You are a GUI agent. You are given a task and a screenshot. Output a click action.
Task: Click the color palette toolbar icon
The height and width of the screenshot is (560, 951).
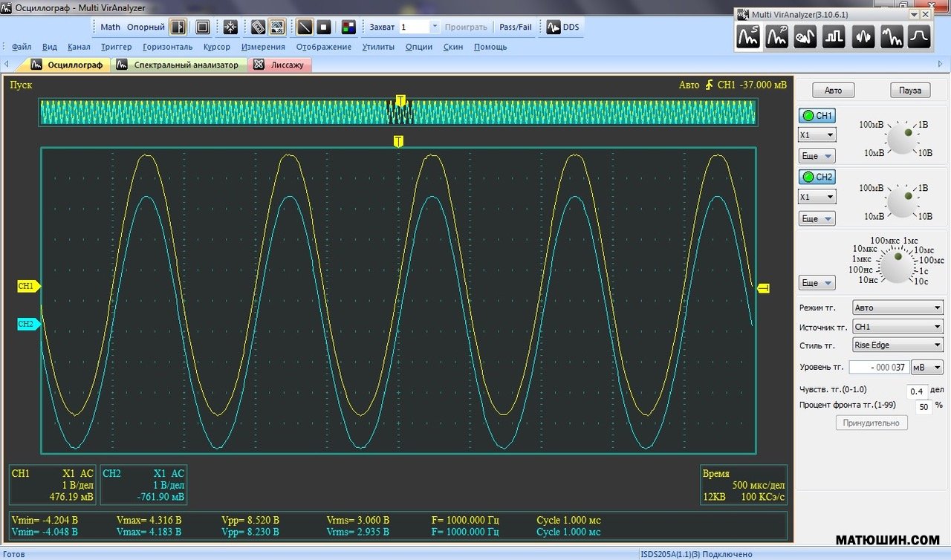[x=348, y=27]
